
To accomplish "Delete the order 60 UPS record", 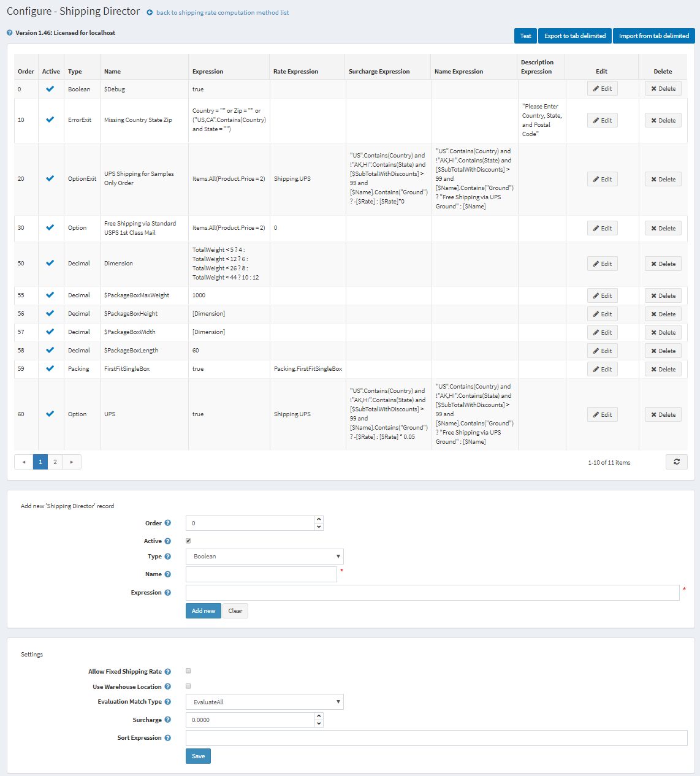I will [663, 415].
